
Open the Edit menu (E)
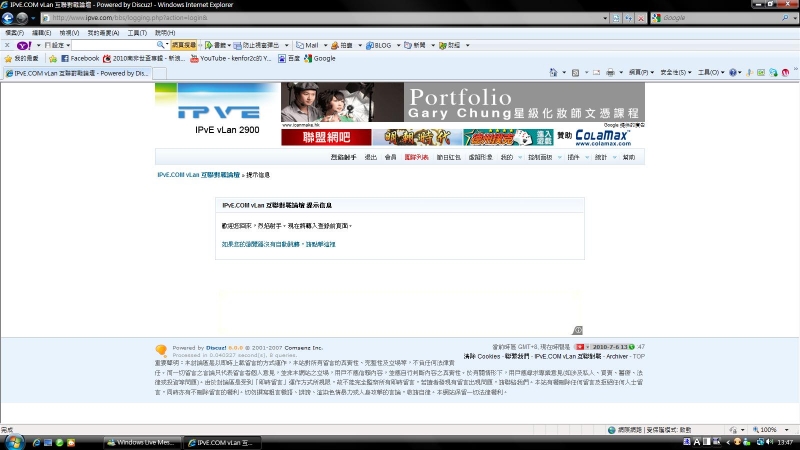tap(41, 33)
